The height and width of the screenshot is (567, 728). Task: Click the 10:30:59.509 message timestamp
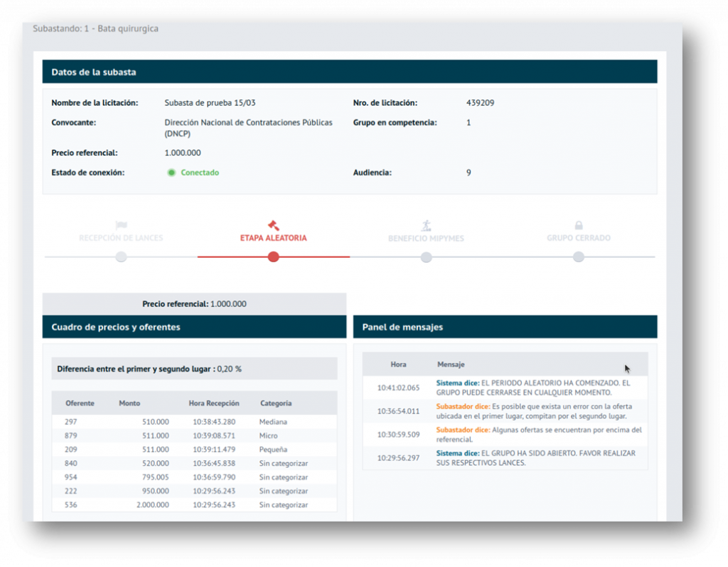(398, 435)
